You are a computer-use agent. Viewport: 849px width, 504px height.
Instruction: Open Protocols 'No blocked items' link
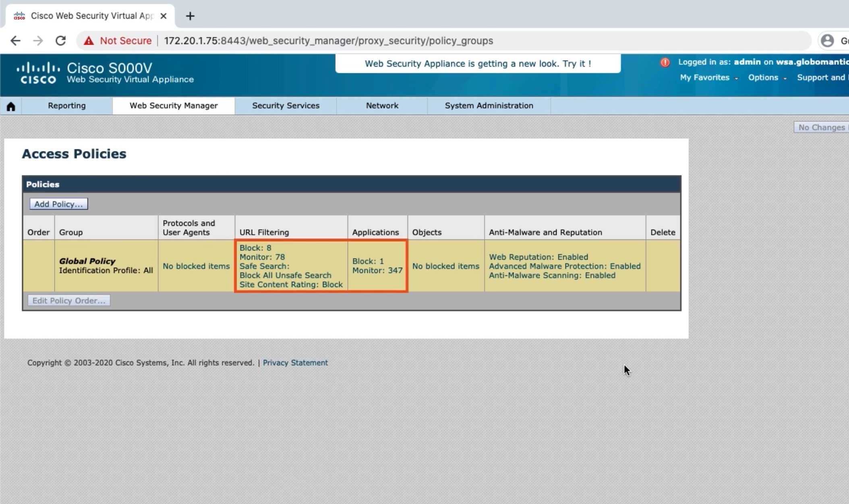(x=196, y=266)
